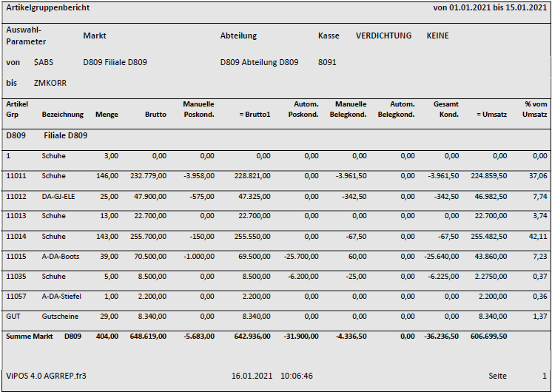552x392 pixels.
Task: Select the = Umsatz column header
Action: click(491, 115)
